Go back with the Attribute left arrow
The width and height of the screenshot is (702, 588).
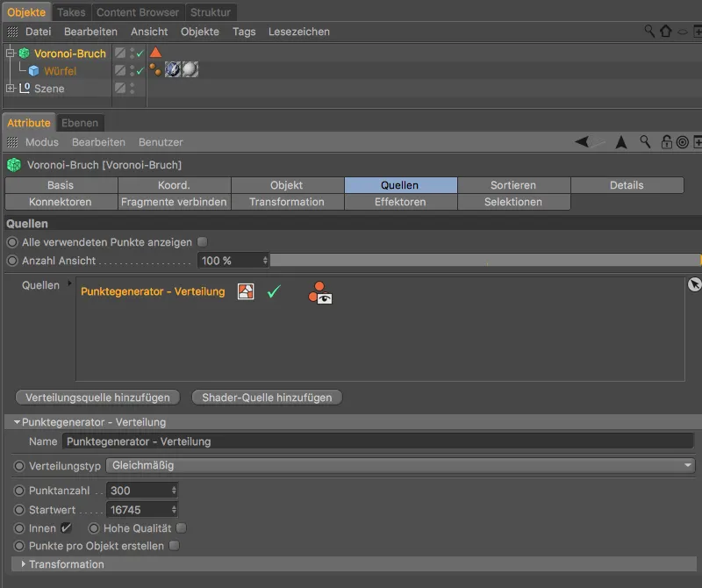[x=582, y=142]
